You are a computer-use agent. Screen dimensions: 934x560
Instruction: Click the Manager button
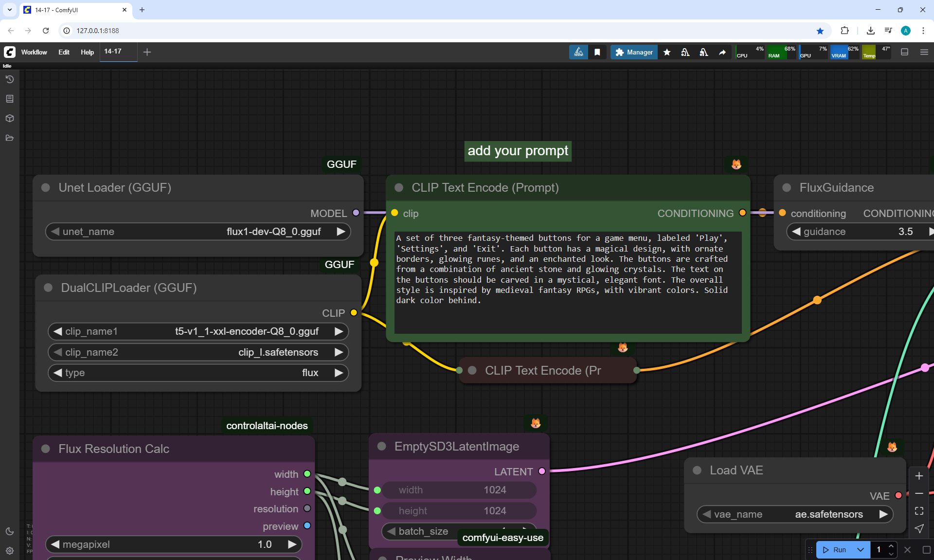point(634,52)
